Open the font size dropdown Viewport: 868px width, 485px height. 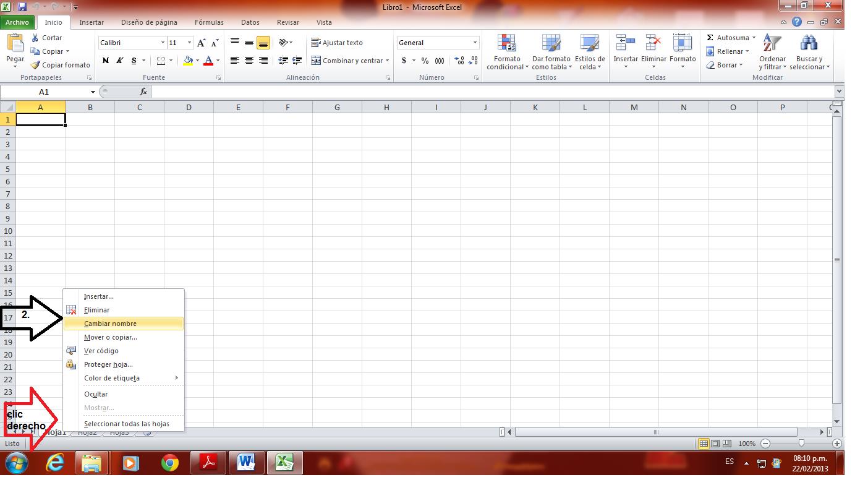[189, 42]
